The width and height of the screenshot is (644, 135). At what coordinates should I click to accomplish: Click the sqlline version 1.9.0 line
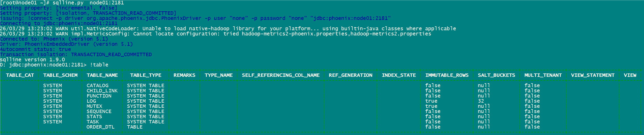(x=32, y=60)
